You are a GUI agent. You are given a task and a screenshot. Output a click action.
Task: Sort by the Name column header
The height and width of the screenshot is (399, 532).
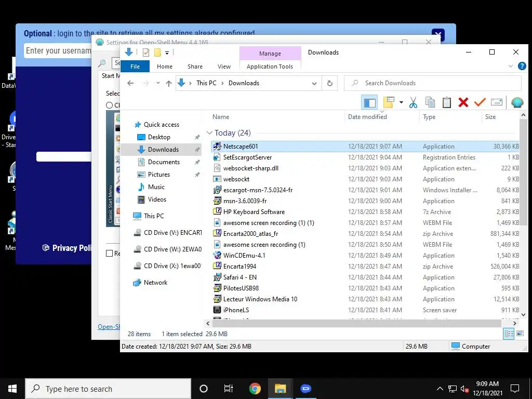[x=221, y=117]
